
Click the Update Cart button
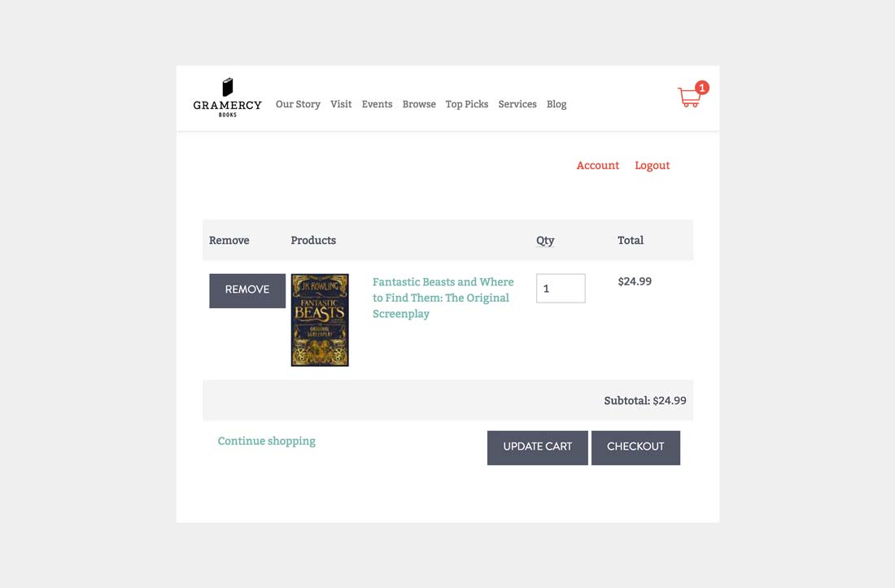pyautogui.click(x=537, y=447)
